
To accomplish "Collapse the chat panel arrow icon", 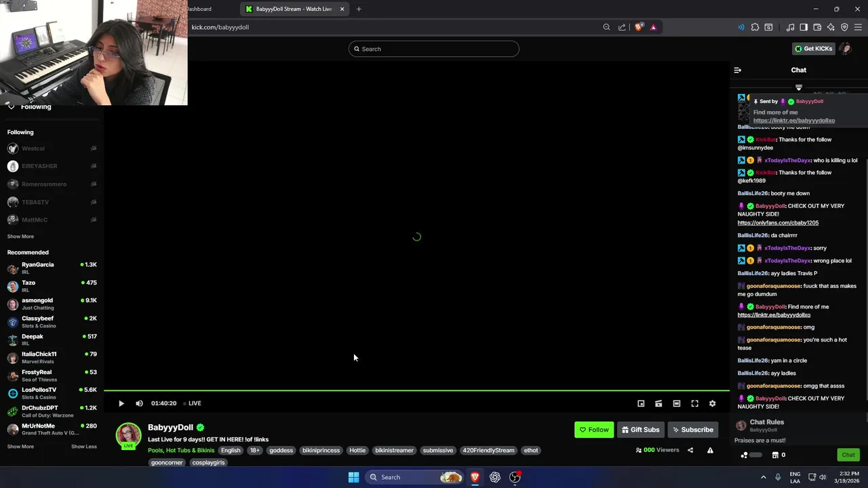I will point(738,70).
